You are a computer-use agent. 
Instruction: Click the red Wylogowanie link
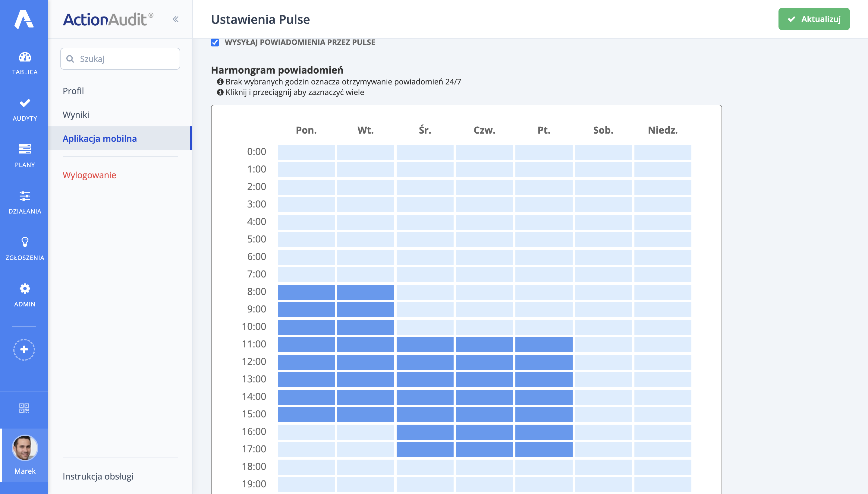pyautogui.click(x=90, y=175)
